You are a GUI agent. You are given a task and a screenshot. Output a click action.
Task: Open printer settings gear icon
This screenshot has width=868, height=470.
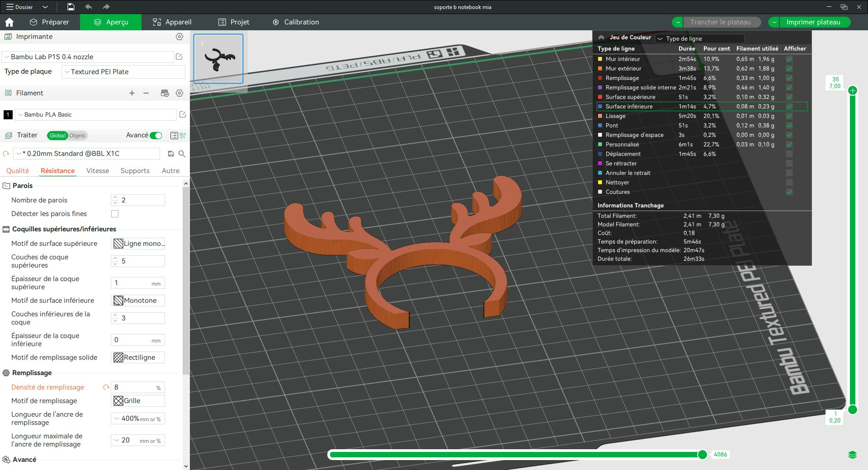point(179,37)
